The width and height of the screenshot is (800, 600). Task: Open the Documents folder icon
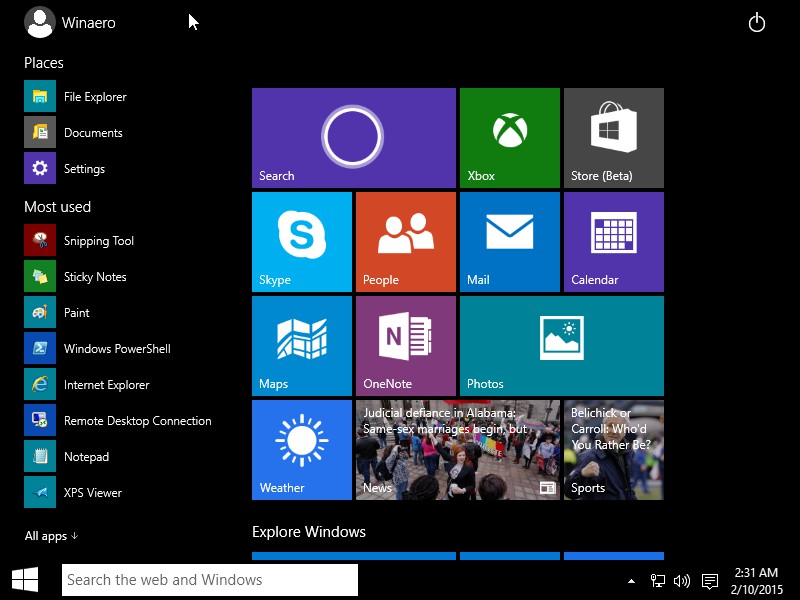click(40, 132)
